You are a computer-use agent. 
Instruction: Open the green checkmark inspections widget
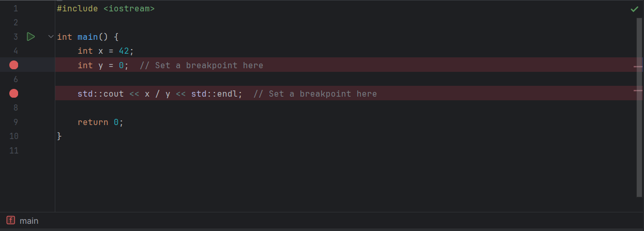click(634, 9)
